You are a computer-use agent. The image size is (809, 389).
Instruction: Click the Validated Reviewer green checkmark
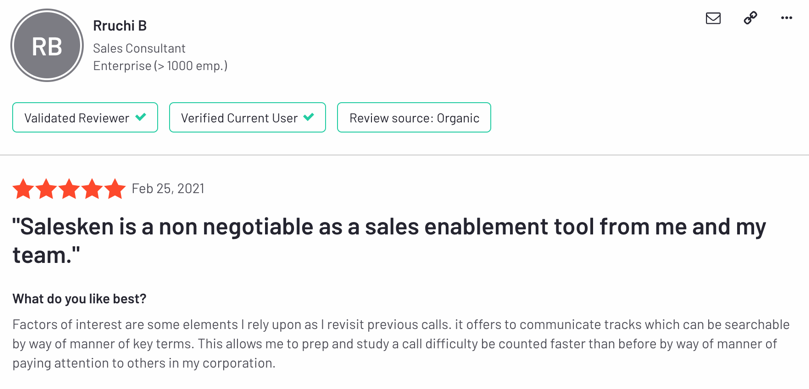pyautogui.click(x=140, y=117)
